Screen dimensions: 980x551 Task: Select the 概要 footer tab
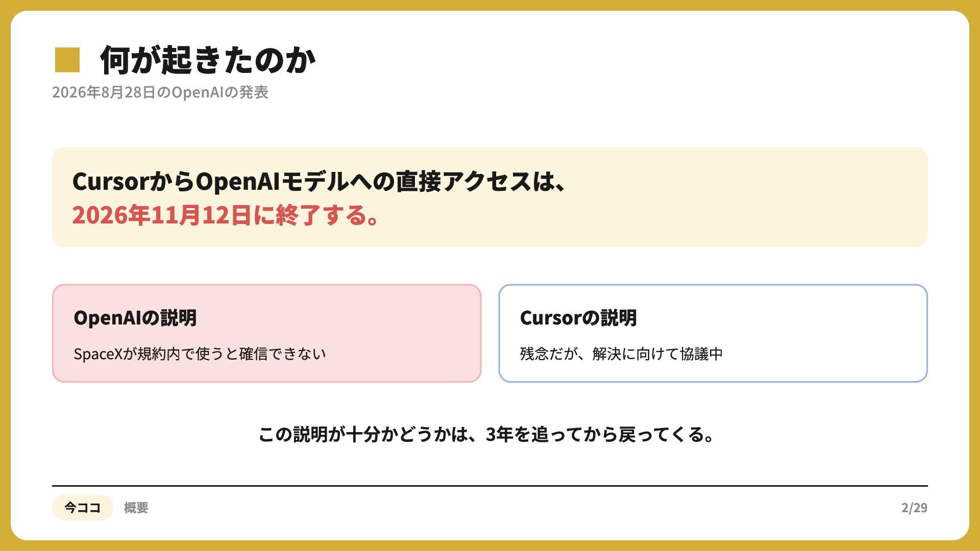pyautogui.click(x=136, y=508)
